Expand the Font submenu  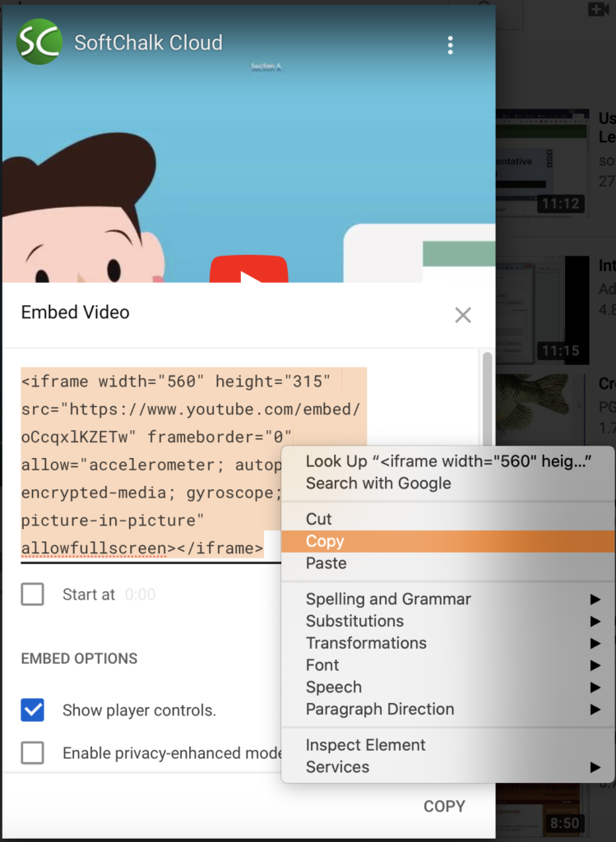(x=448, y=664)
